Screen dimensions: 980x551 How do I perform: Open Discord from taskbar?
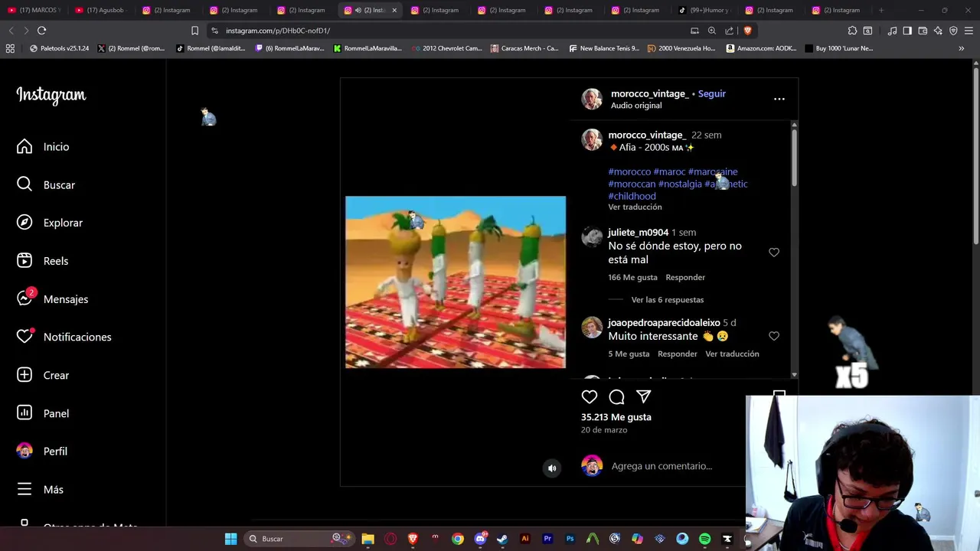point(480,539)
